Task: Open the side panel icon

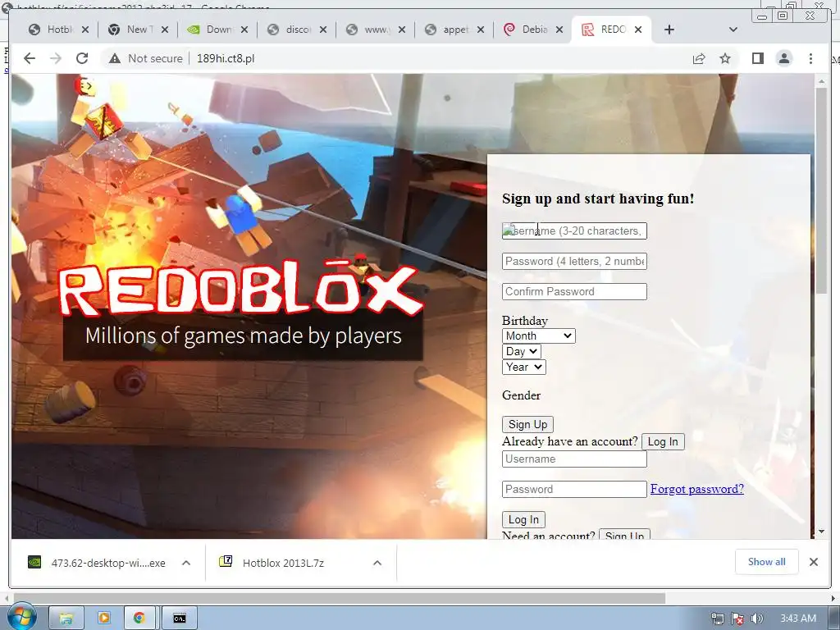Action: [757, 58]
